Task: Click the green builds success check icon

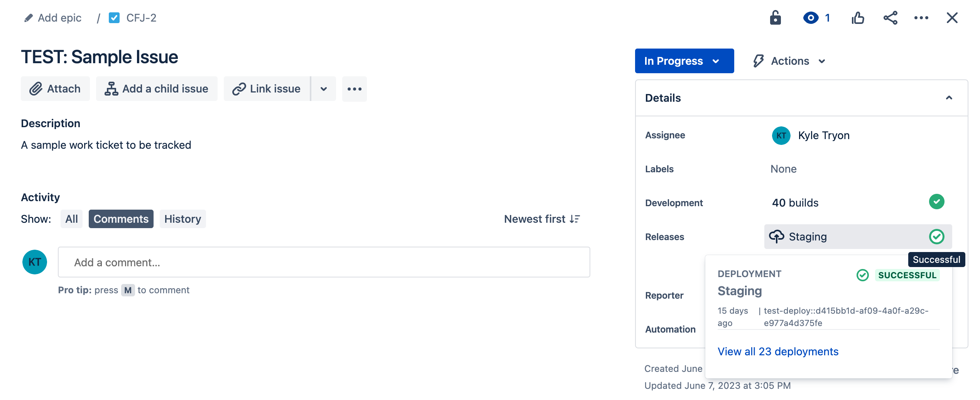Action: point(936,202)
